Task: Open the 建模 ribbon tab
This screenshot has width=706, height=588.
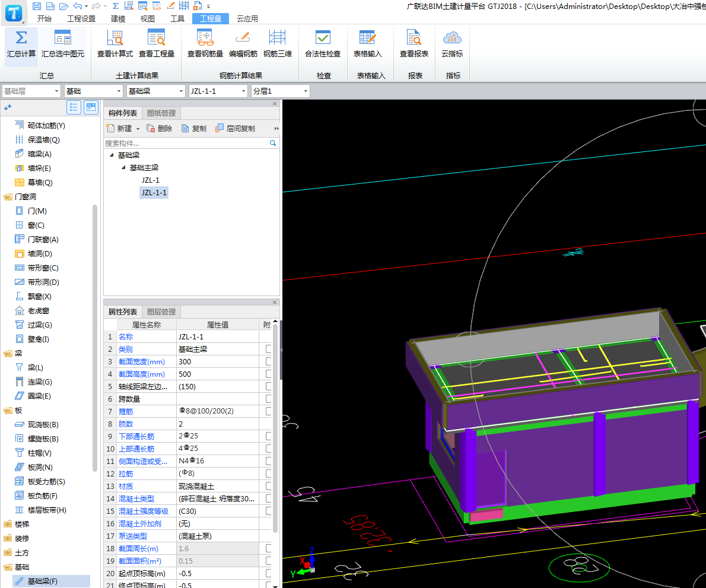Action: (118, 18)
